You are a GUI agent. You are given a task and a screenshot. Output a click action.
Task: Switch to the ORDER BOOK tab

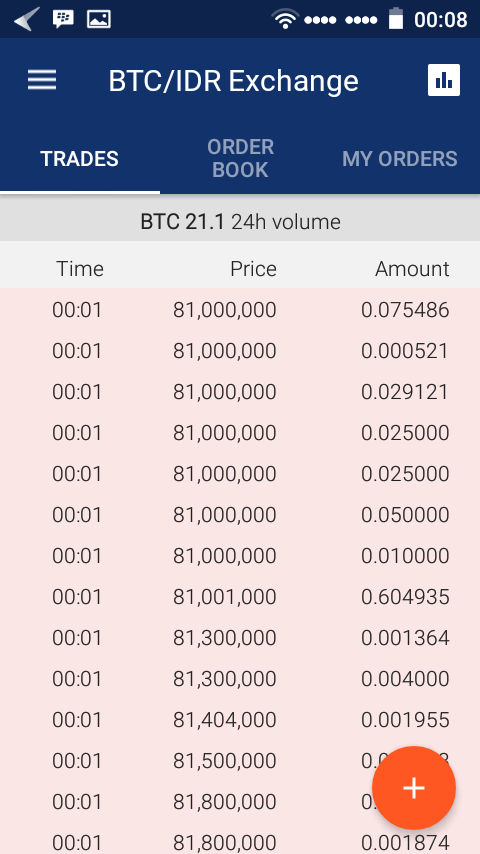tap(240, 158)
